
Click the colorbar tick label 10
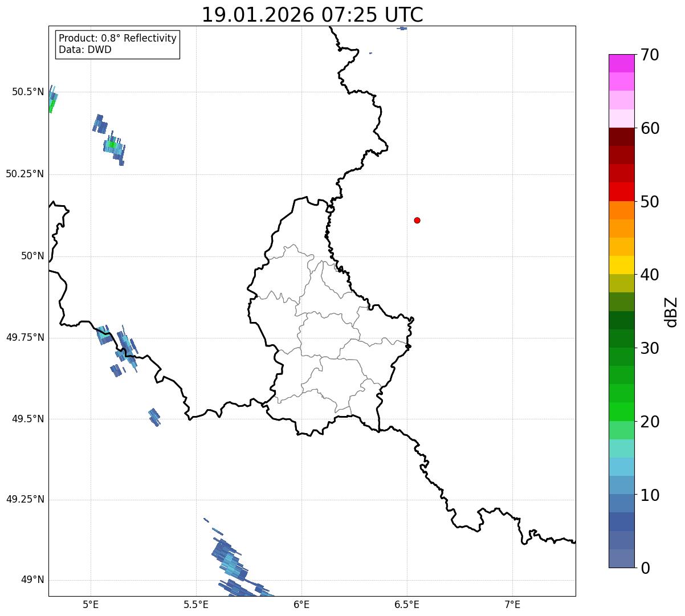tap(650, 495)
